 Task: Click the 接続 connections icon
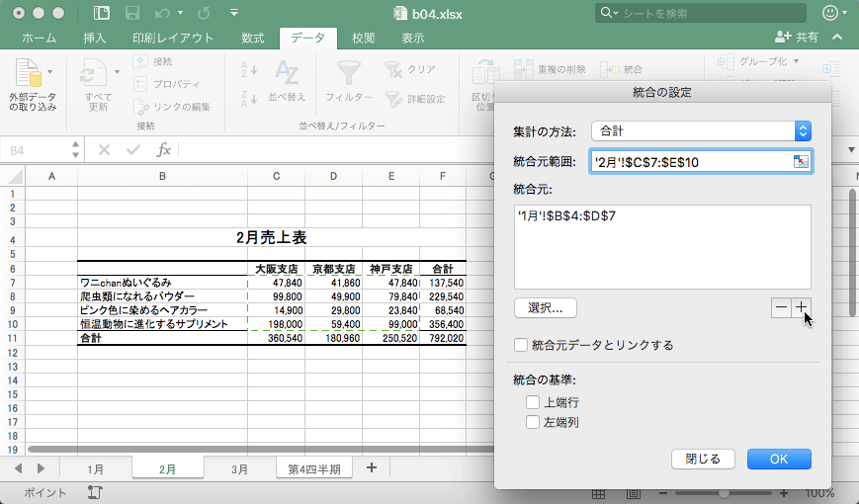140,61
